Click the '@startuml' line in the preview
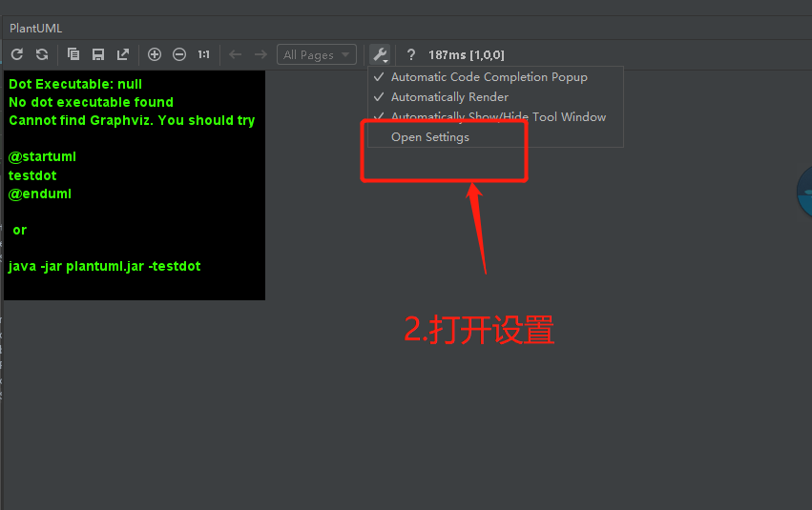 pos(42,156)
